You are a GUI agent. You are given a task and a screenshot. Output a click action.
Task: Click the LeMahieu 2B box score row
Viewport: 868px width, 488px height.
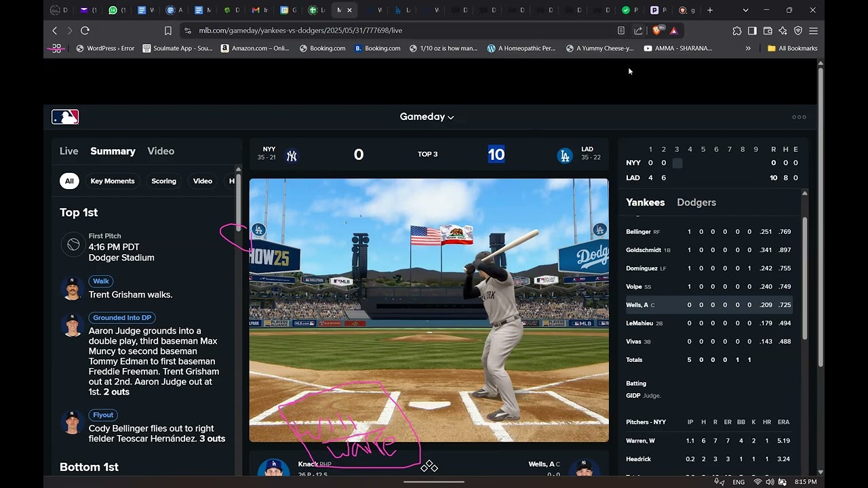click(709, 323)
